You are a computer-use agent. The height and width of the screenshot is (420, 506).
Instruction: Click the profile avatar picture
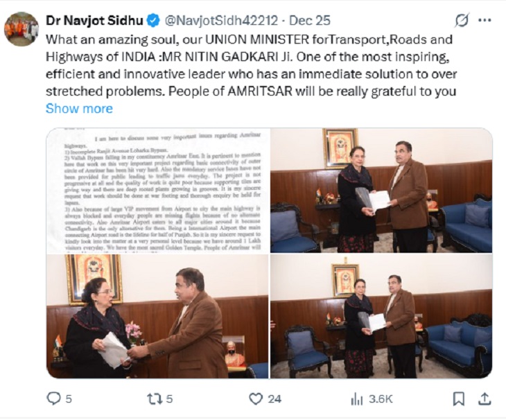click(x=21, y=29)
